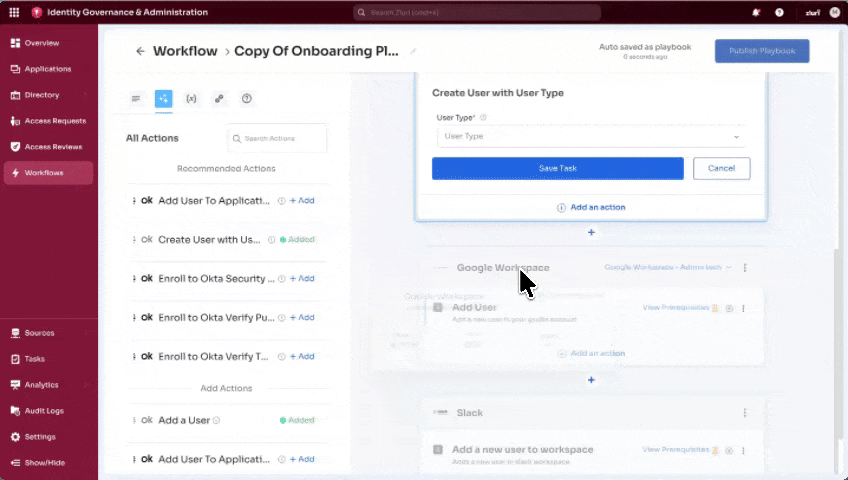This screenshot has height=480, width=848.
Task: Click the Cancel button
Action: [x=721, y=168]
